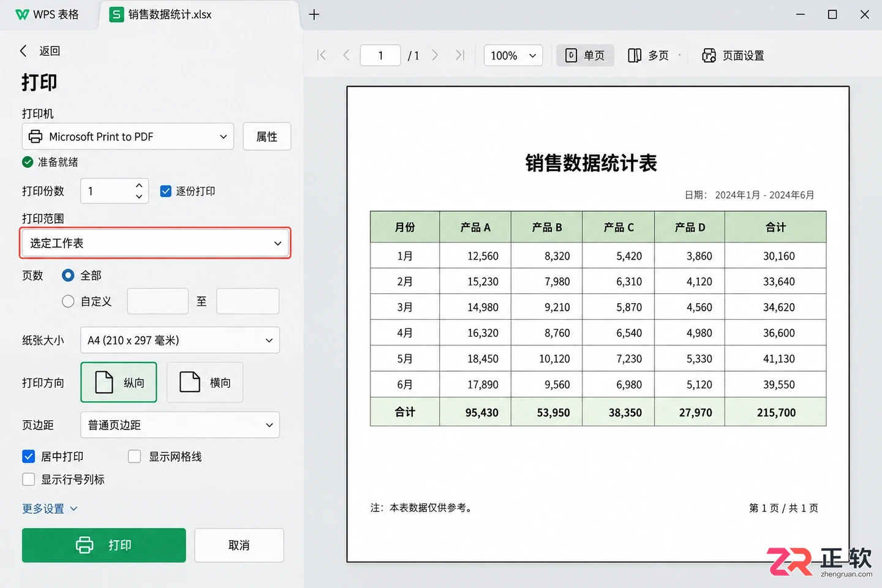Click the 产品 A column header

point(475,227)
